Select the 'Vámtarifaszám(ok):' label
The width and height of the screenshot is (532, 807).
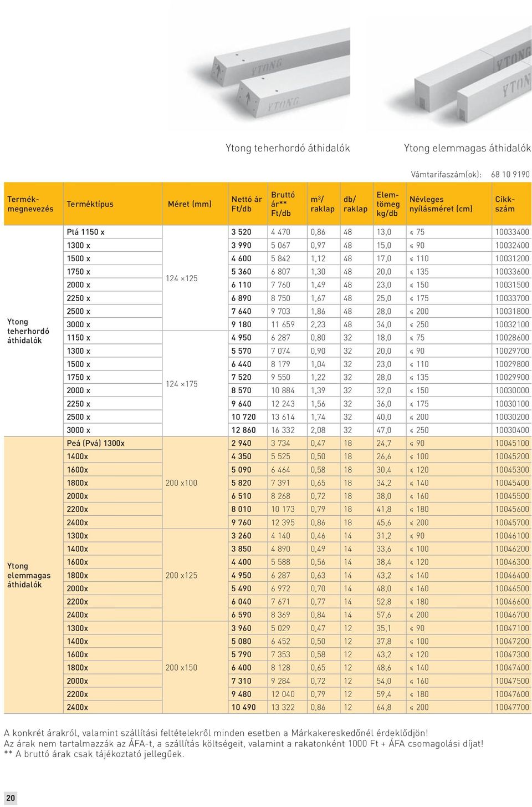pyautogui.click(x=446, y=174)
